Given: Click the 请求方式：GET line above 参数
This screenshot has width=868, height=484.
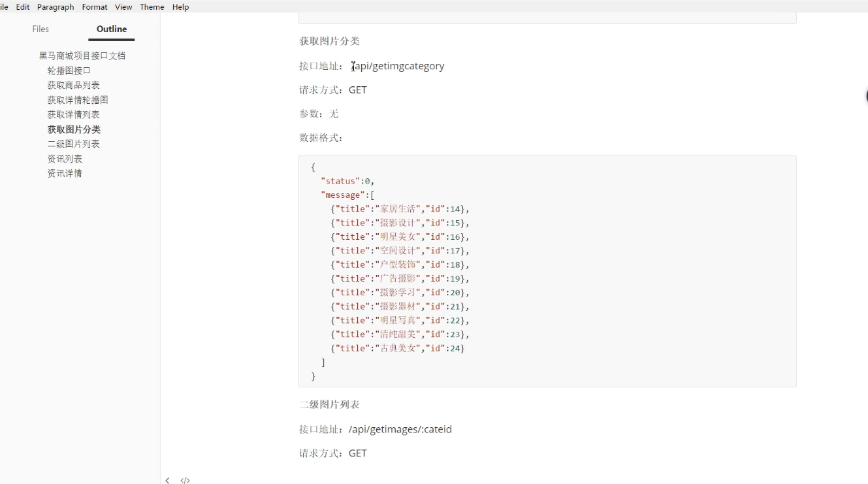Looking at the screenshot, I should 333,90.
